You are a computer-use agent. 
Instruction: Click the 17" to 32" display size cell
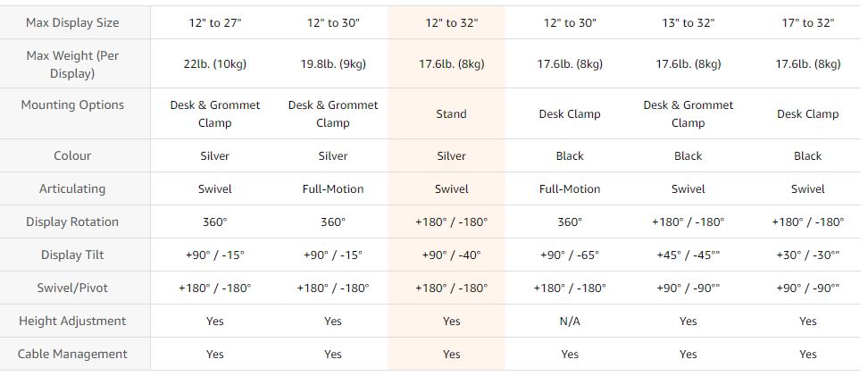click(807, 22)
